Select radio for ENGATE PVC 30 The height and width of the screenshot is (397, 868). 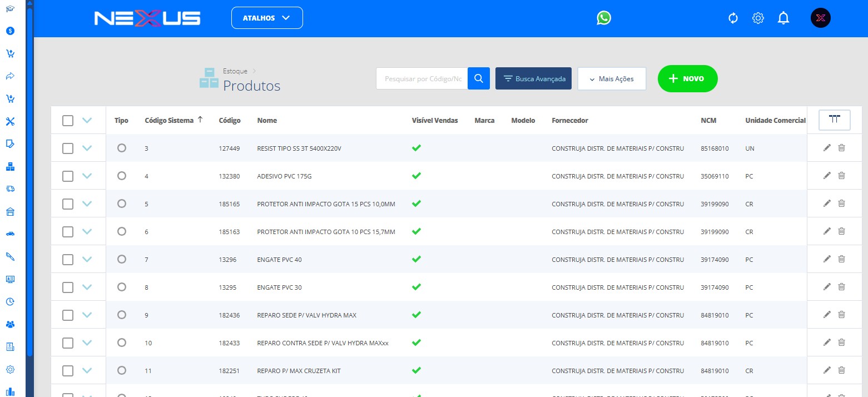click(x=122, y=287)
